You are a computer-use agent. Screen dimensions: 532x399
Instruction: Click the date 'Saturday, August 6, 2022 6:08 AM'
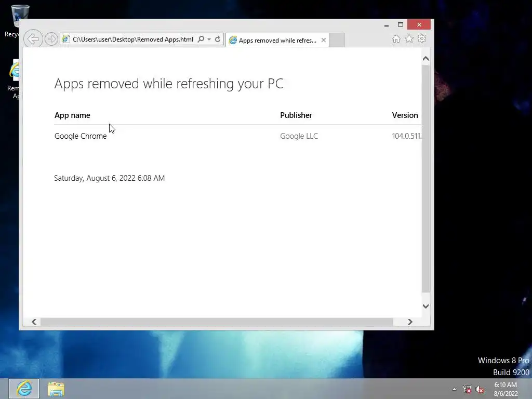pyautogui.click(x=109, y=178)
